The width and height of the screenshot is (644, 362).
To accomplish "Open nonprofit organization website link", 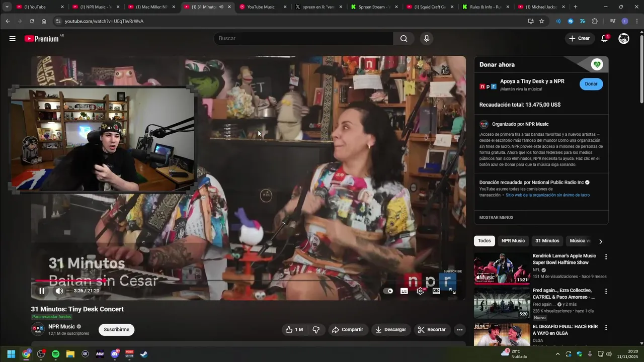I will 547,195.
